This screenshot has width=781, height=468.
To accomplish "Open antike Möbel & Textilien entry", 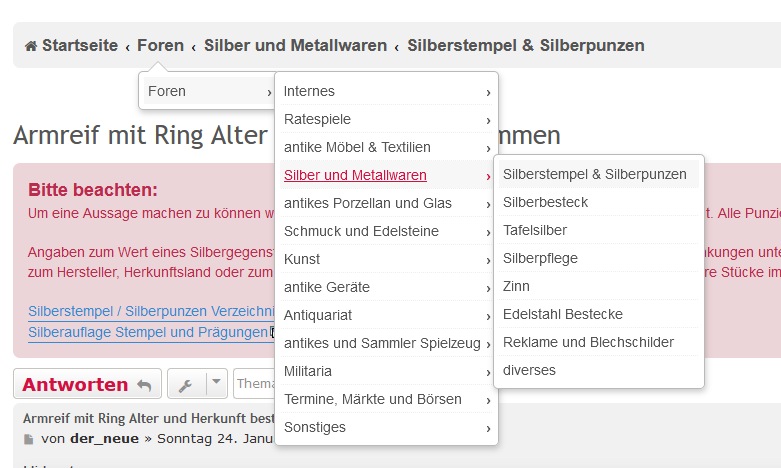I will [x=357, y=147].
